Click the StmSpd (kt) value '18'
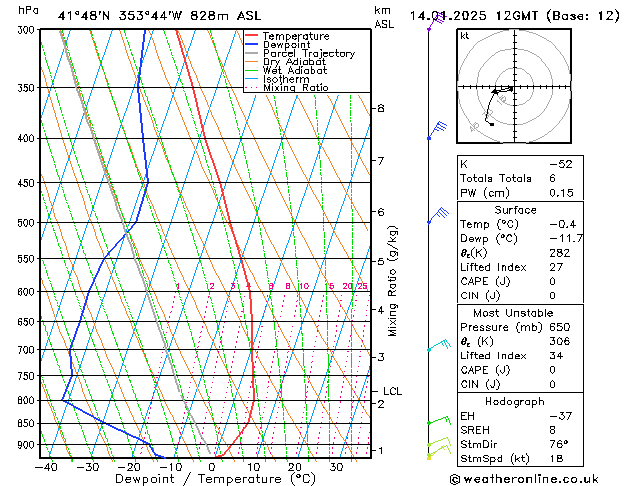629x486 pixels. click(x=556, y=459)
